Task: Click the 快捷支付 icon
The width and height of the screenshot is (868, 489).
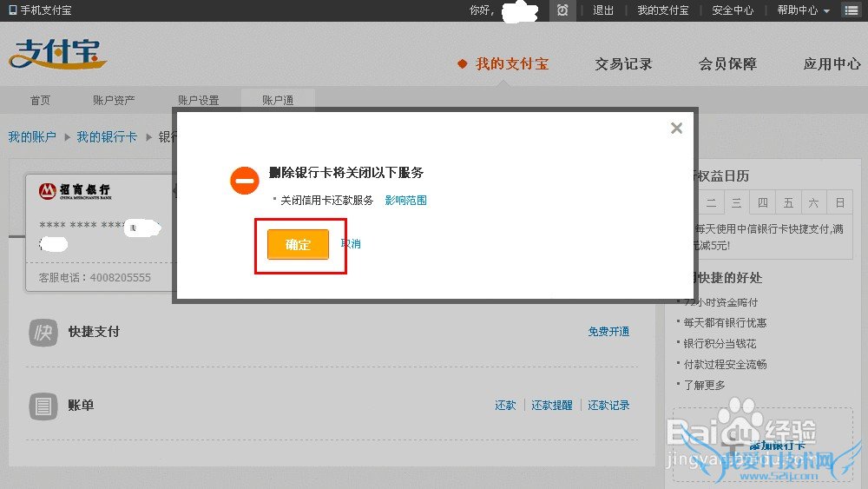Action: [x=43, y=333]
